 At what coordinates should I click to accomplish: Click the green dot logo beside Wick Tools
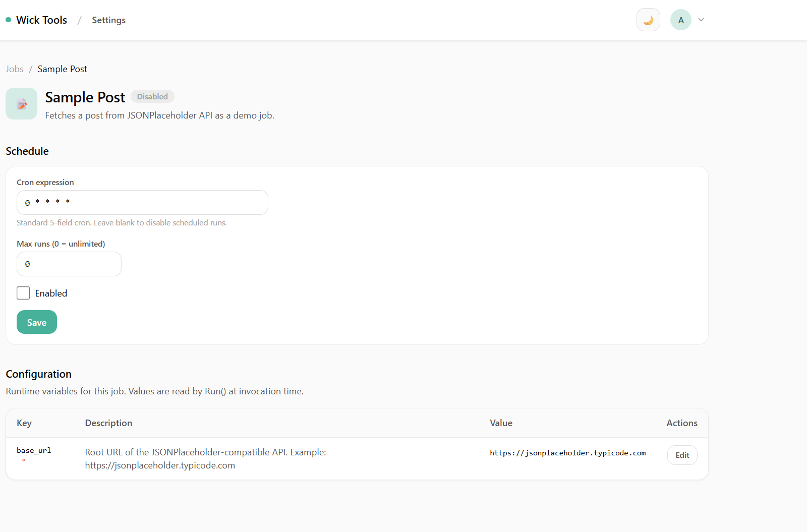[9, 20]
